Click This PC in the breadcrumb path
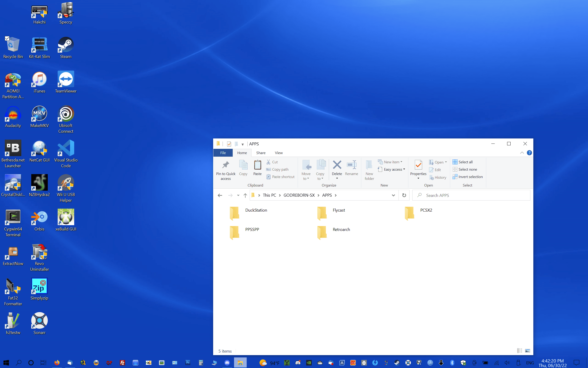The width and height of the screenshot is (588, 368). (x=269, y=195)
